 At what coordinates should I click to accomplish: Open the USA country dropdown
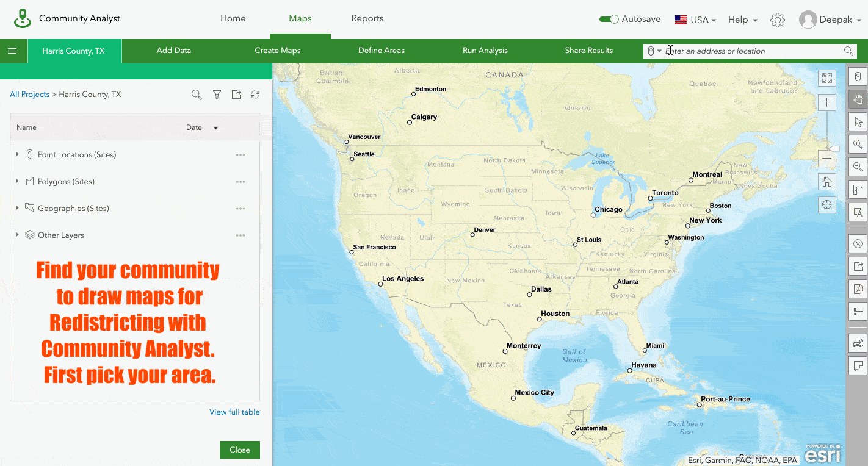click(x=695, y=20)
